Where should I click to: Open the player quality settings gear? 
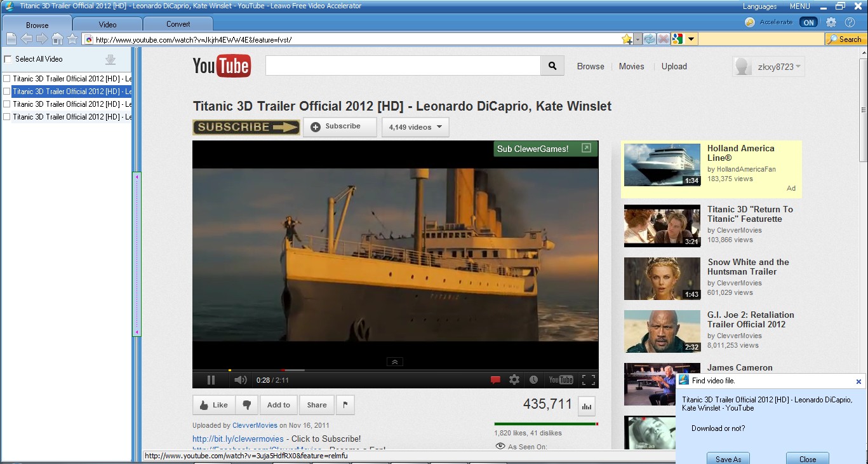pos(514,380)
